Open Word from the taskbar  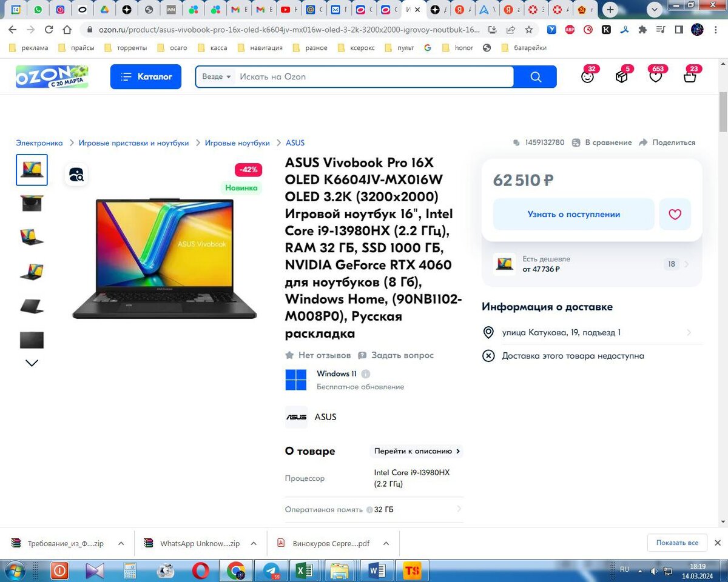(x=377, y=570)
